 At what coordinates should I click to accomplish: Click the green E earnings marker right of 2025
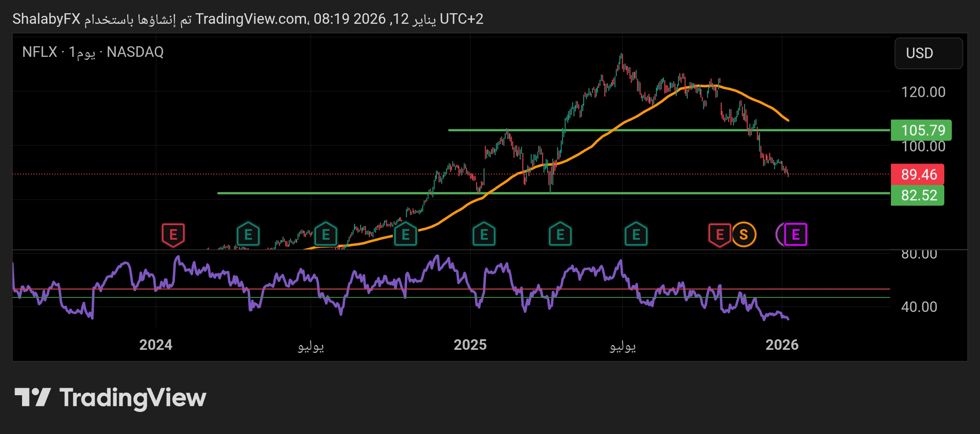pyautogui.click(x=484, y=235)
